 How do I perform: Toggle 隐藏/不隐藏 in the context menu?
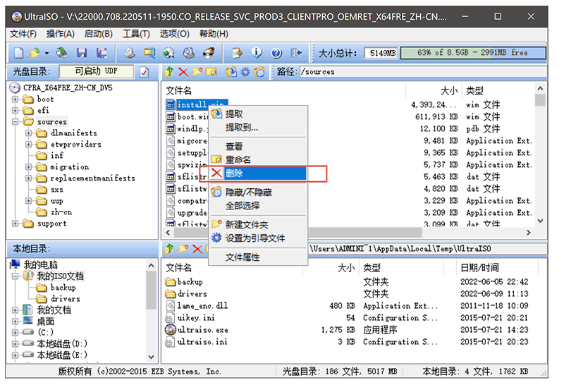click(258, 192)
